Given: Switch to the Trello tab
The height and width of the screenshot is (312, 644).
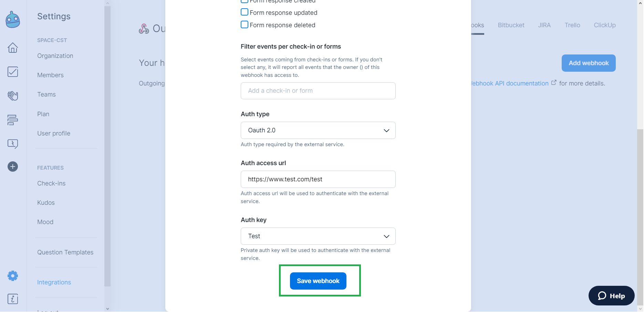Looking at the screenshot, I should (x=572, y=25).
